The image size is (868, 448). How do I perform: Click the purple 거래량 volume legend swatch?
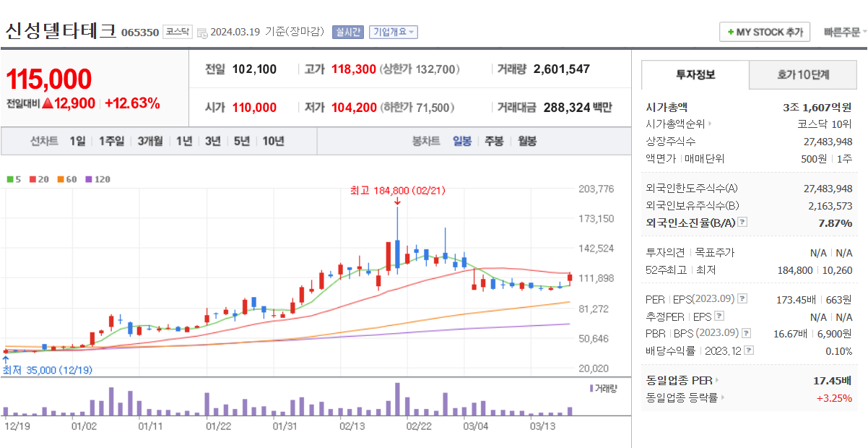point(591,389)
